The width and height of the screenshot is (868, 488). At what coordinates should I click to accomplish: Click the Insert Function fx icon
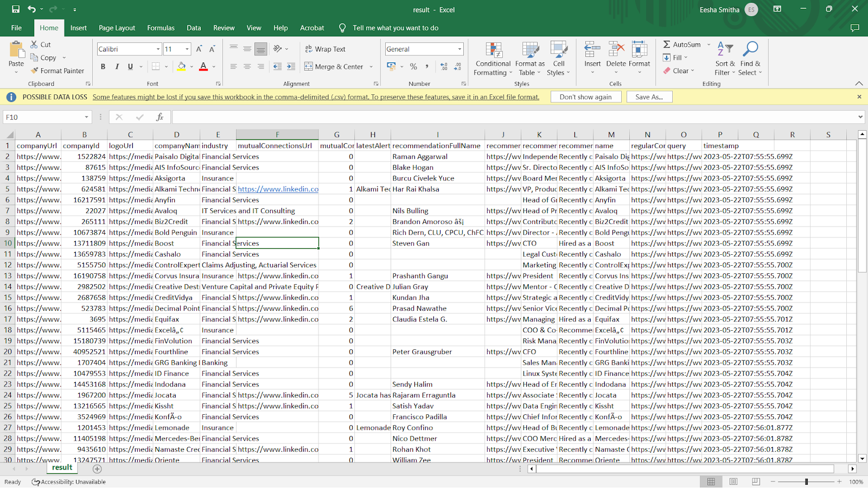point(159,117)
